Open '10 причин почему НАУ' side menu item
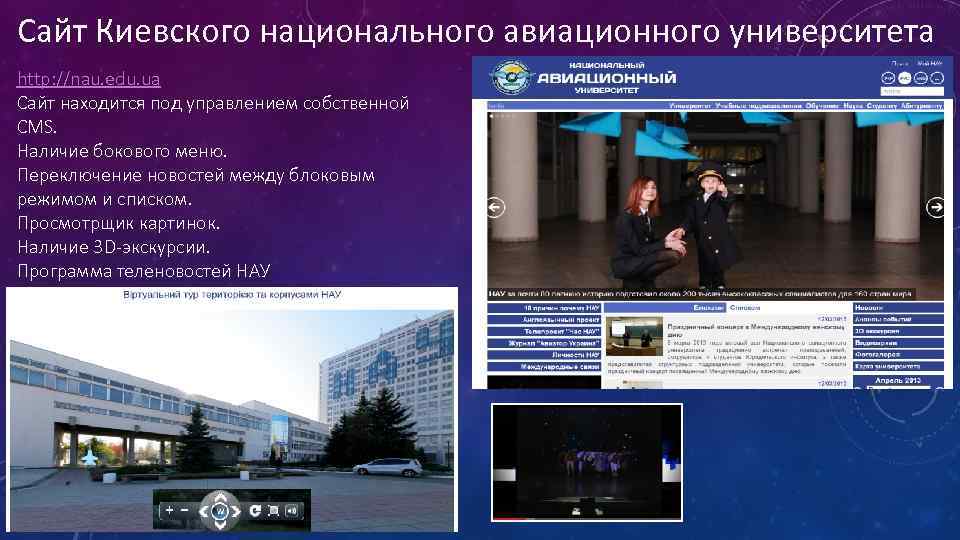Image resolution: width=960 pixels, height=540 pixels. click(x=544, y=308)
